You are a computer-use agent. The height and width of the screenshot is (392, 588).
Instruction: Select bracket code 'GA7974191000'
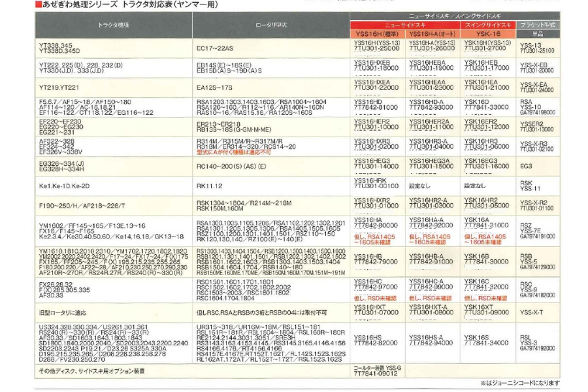click(x=538, y=237)
